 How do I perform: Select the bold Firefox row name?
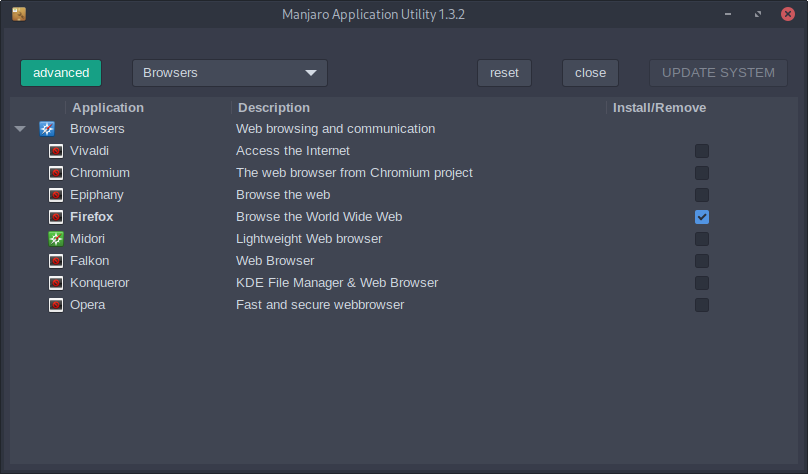click(x=92, y=217)
